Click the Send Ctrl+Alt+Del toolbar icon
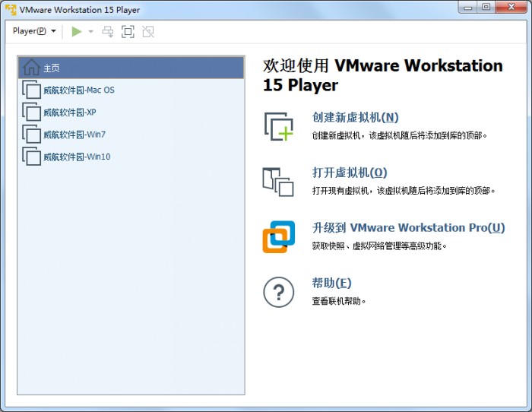 click(x=108, y=32)
